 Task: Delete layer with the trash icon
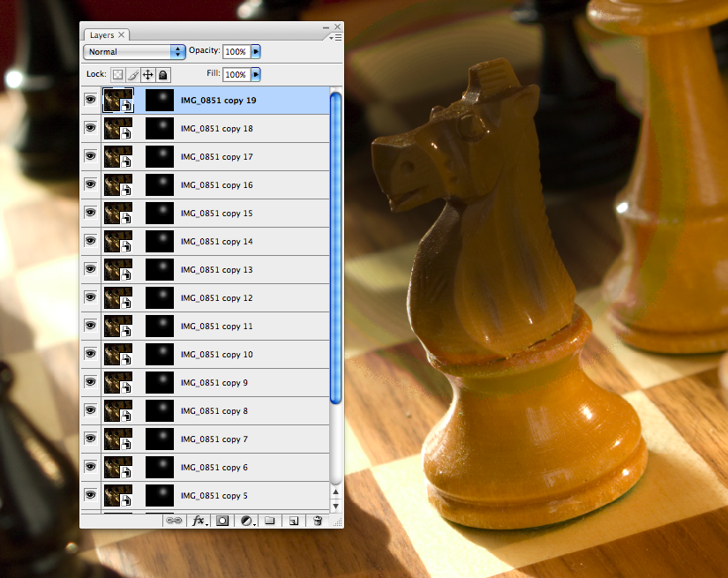[x=318, y=521]
